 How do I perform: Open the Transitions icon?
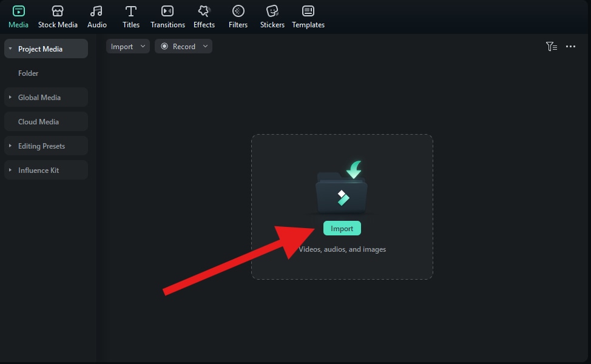point(167,11)
